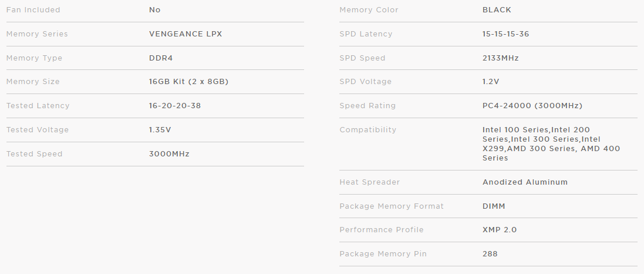Click the 2133MHz SPD speed value

(x=500, y=58)
